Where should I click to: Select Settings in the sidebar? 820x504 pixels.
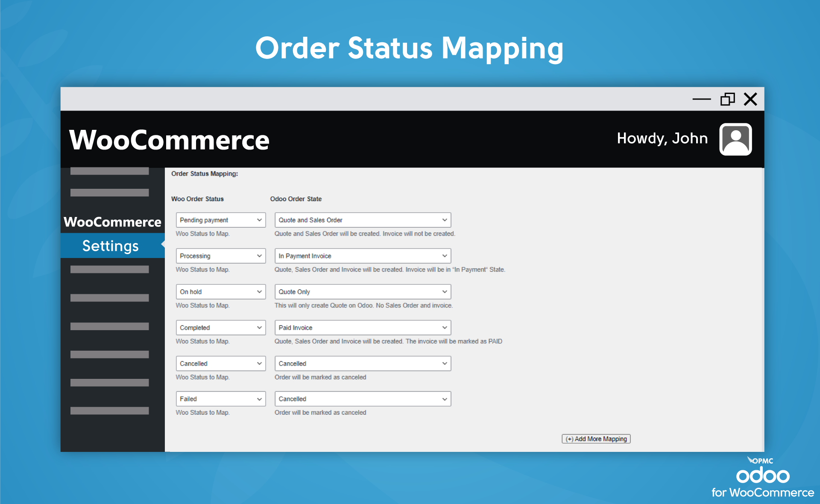coord(110,246)
